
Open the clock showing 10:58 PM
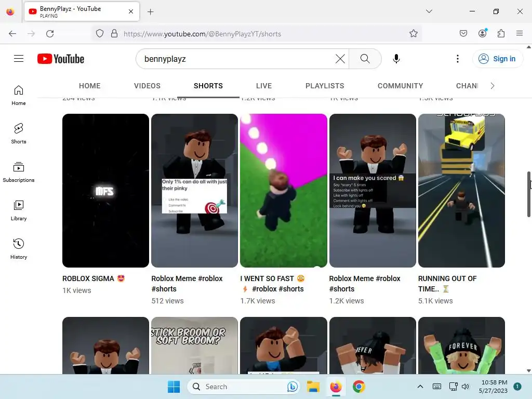pyautogui.click(x=494, y=387)
